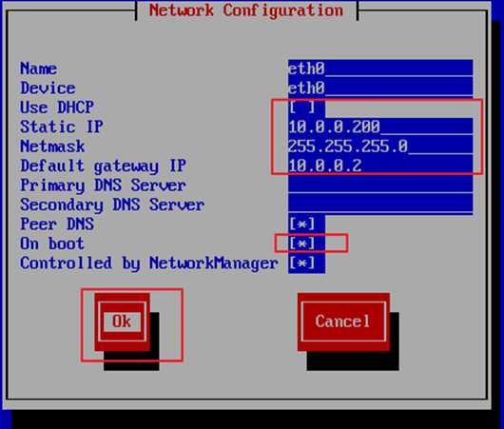The width and height of the screenshot is (504, 429).
Task: Click the 'Default gateway IP' label
Action: point(104,166)
